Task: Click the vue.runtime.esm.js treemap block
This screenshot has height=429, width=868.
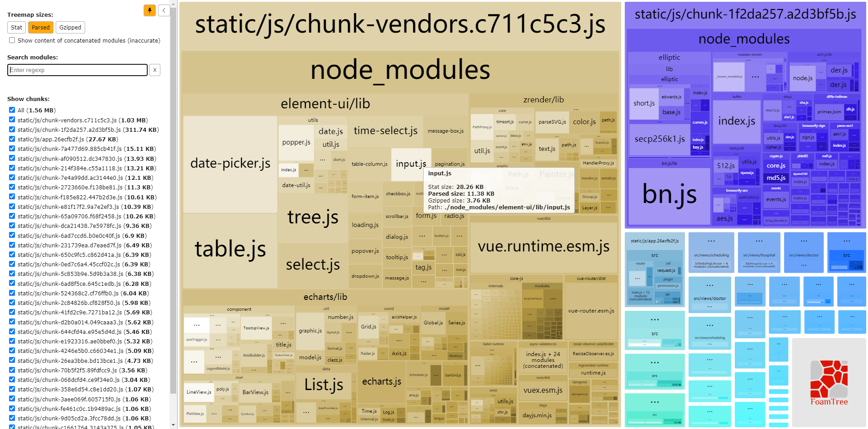Action: pos(544,247)
